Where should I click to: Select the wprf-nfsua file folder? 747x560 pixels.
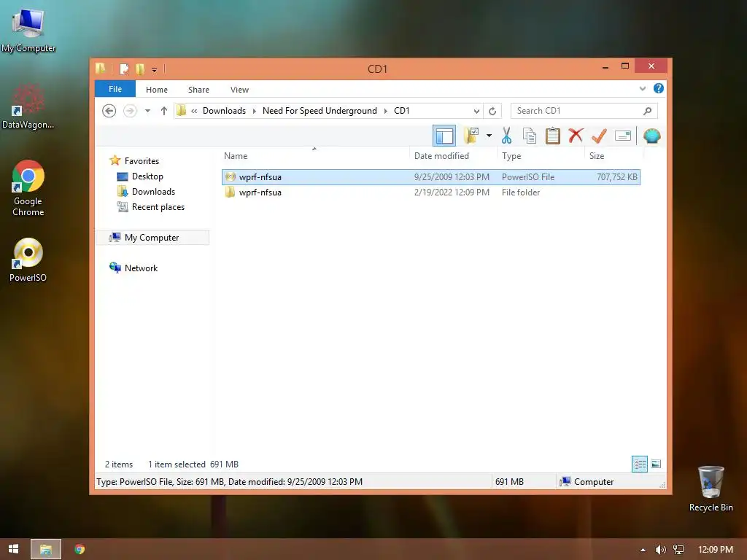(x=430, y=192)
